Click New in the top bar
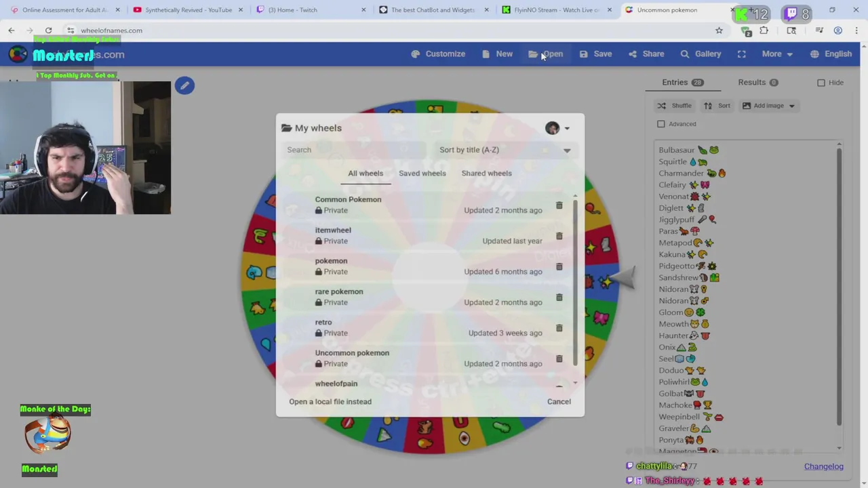 [497, 54]
